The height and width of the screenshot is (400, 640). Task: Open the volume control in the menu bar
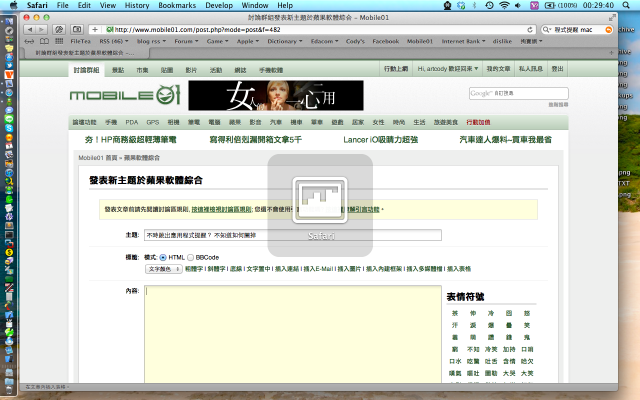click(x=518, y=5)
